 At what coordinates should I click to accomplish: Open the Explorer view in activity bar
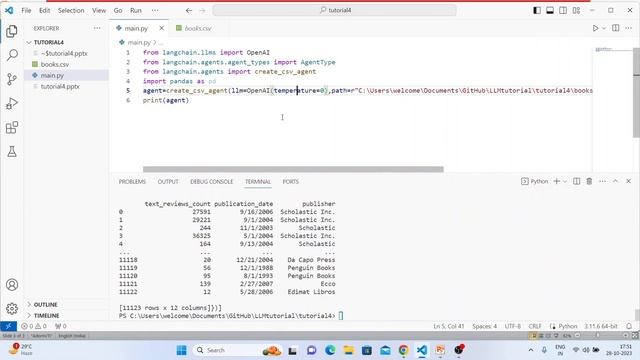12,31
